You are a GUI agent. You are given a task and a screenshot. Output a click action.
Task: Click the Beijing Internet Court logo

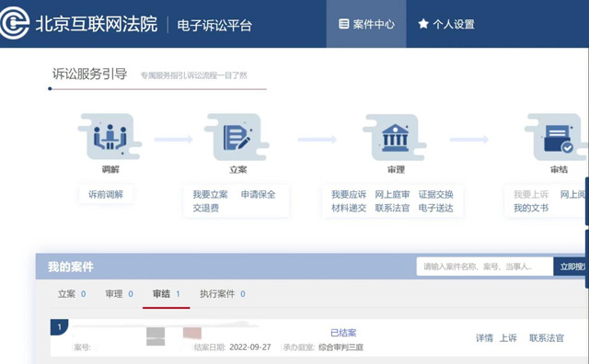[15, 23]
